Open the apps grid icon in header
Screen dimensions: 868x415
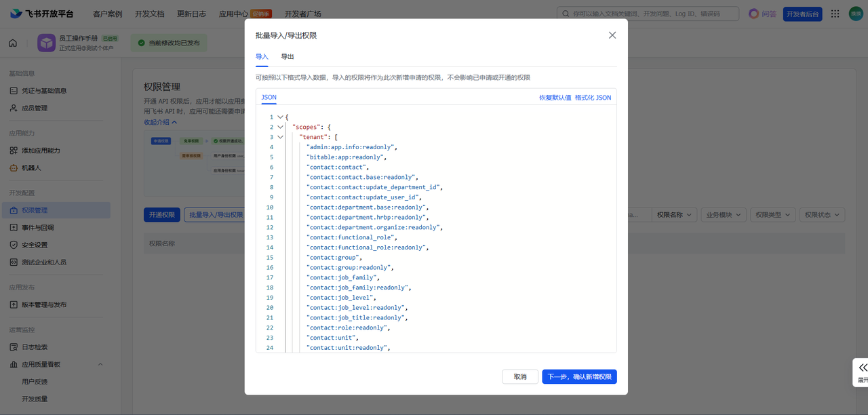click(835, 14)
